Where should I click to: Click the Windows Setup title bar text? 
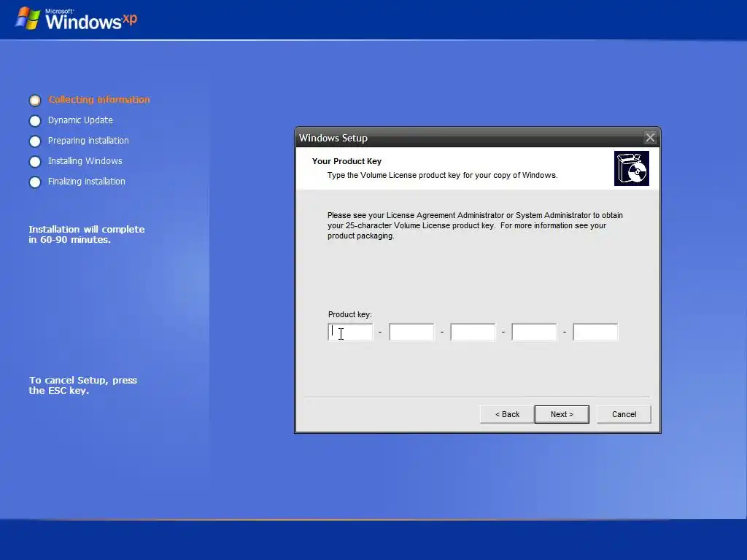coord(333,138)
